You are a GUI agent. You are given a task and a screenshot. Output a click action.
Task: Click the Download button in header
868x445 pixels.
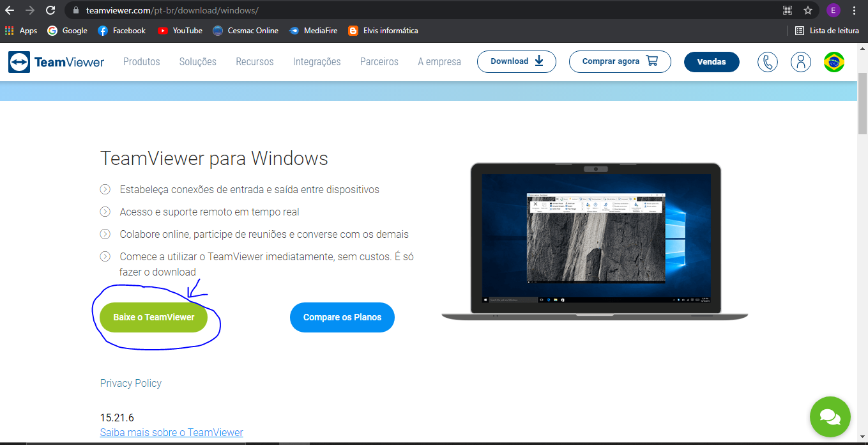coord(517,61)
